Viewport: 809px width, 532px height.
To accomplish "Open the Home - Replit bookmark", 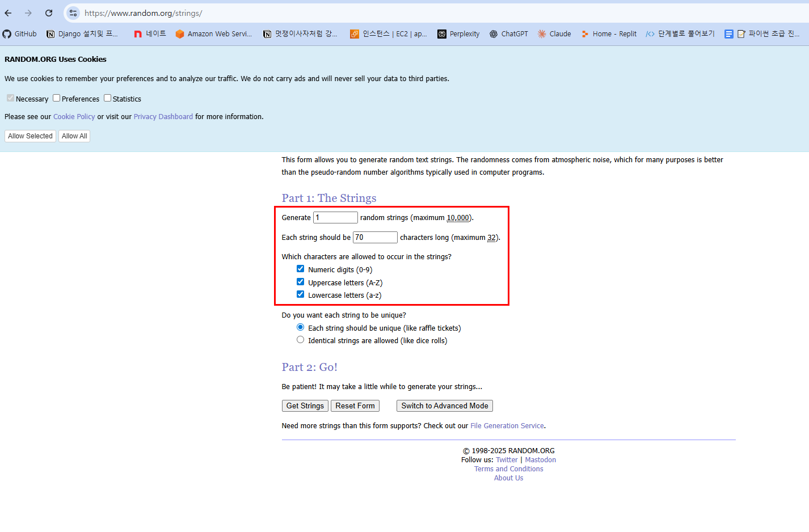I will click(x=609, y=34).
